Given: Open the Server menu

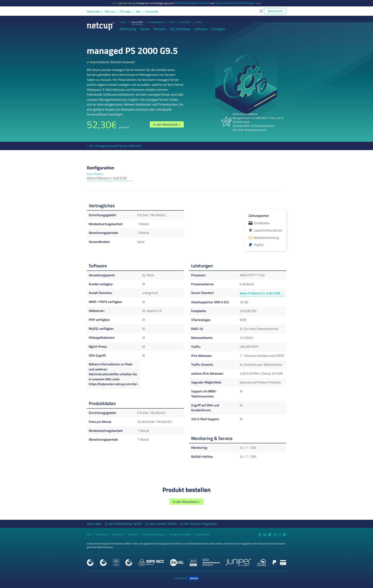Looking at the screenshot, I should (x=145, y=29).
